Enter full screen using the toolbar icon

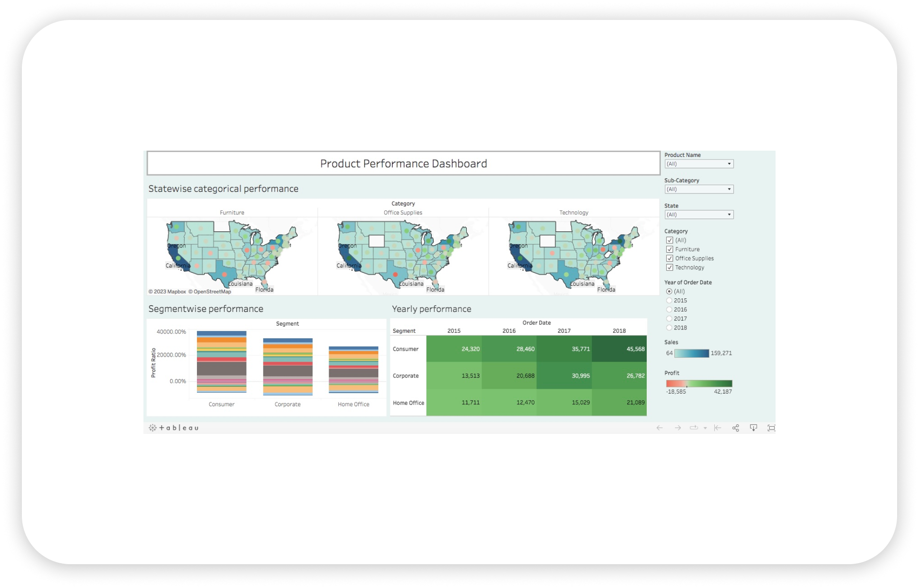point(772,428)
